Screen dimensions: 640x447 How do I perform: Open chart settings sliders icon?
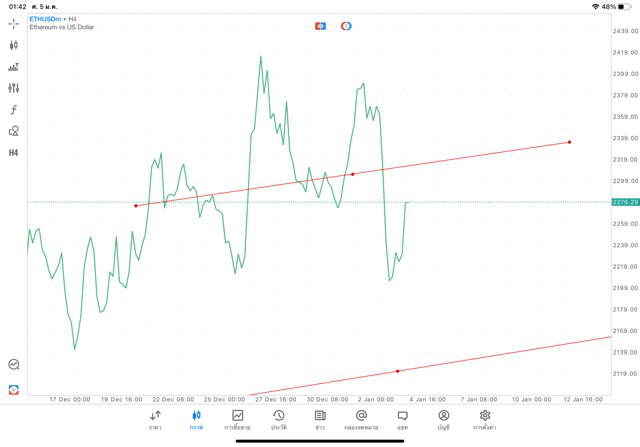(14, 88)
